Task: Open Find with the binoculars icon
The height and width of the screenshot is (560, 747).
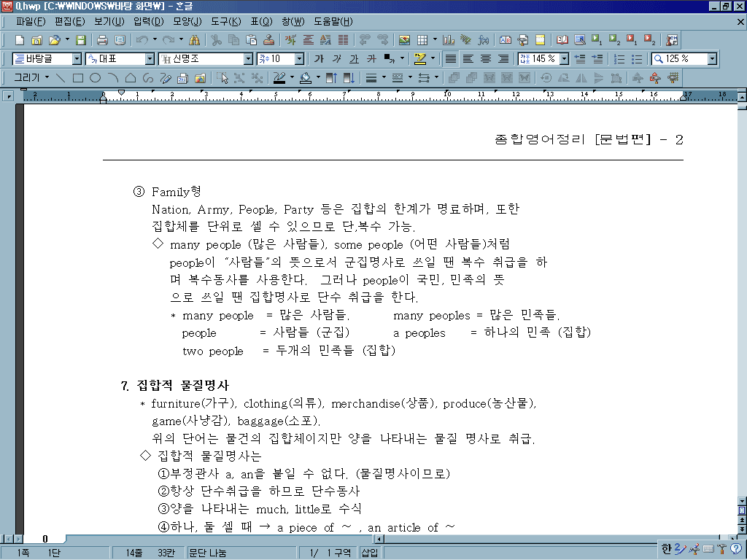Action: [x=194, y=40]
